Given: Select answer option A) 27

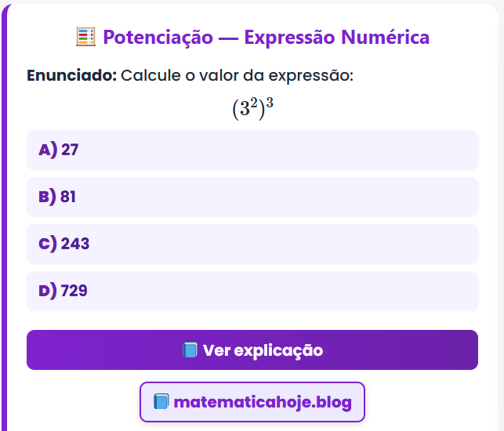Looking at the screenshot, I should [252, 150].
